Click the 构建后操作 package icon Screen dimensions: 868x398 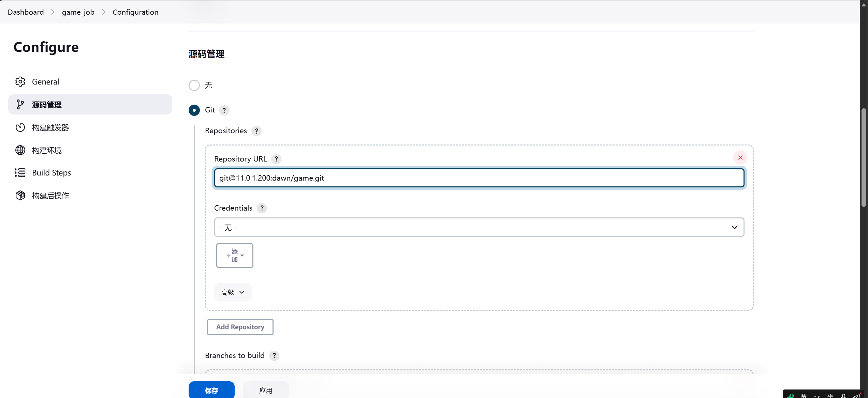coord(20,196)
